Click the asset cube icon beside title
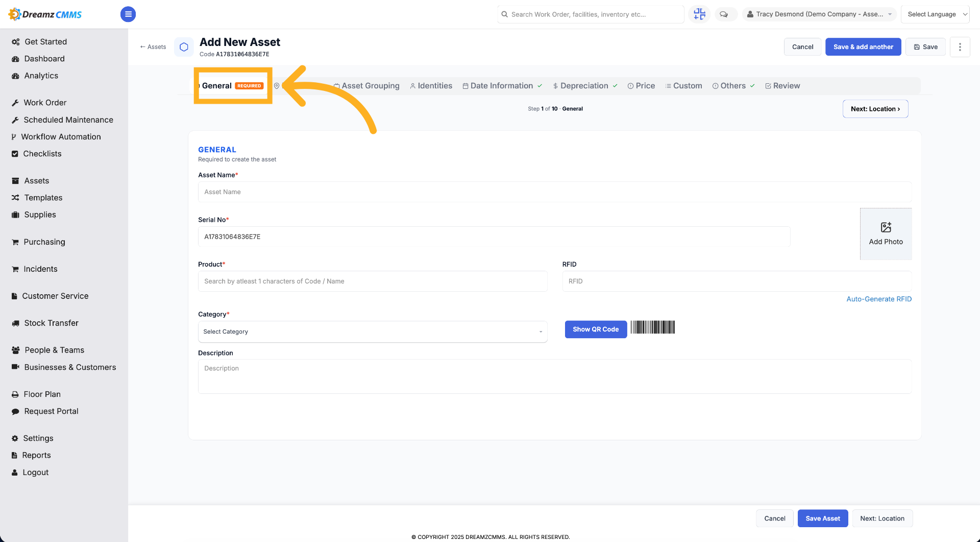 184,47
